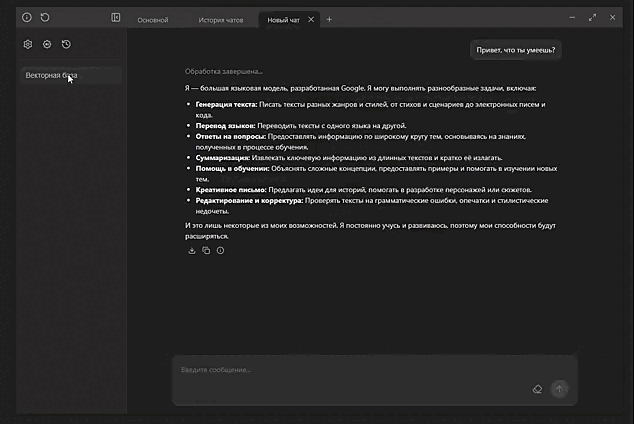This screenshot has height=424, width=634.
Task: Switch to the История чатов tab
Action: tap(220, 20)
